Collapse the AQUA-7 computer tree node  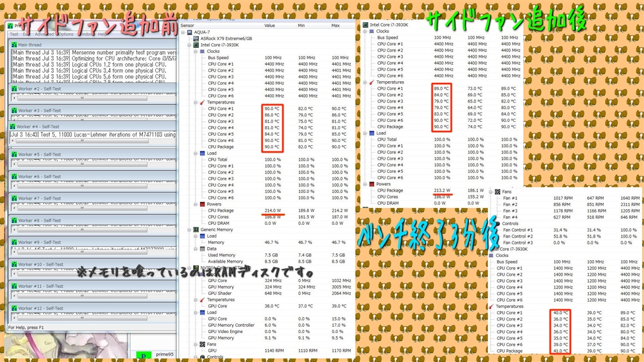[183, 33]
